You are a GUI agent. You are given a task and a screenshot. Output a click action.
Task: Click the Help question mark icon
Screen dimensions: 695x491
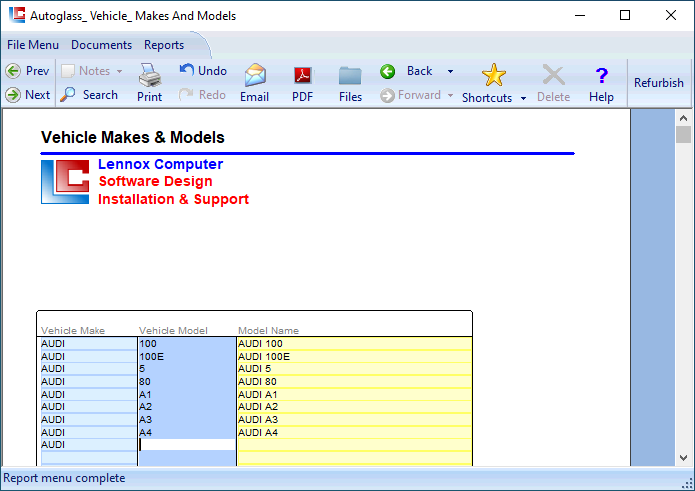(x=601, y=75)
